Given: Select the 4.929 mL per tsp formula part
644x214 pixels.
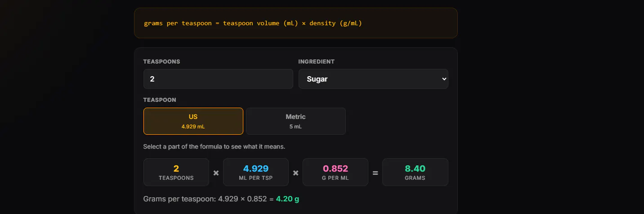Looking at the screenshot, I should coord(256,172).
